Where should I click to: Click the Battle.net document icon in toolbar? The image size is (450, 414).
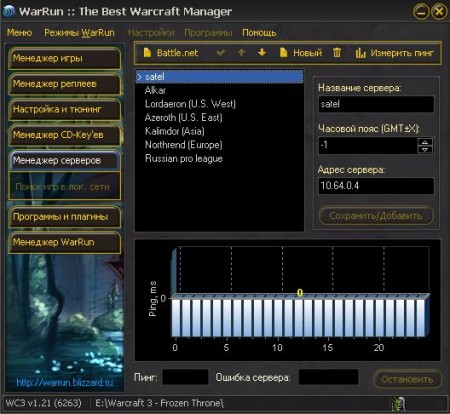147,53
